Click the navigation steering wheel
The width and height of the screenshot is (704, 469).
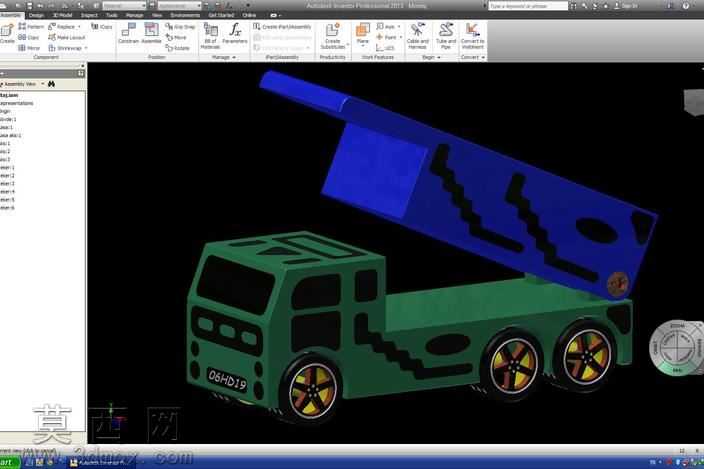(x=677, y=348)
